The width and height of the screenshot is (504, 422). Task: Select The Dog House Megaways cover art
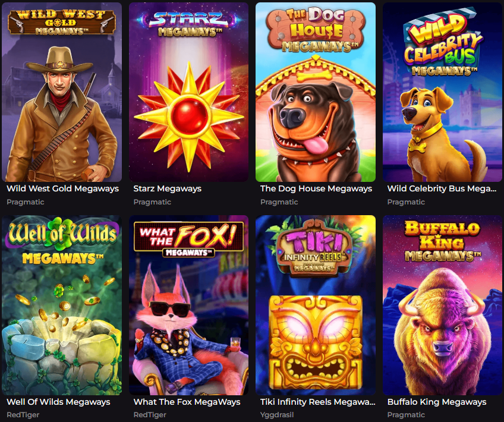[316, 92]
